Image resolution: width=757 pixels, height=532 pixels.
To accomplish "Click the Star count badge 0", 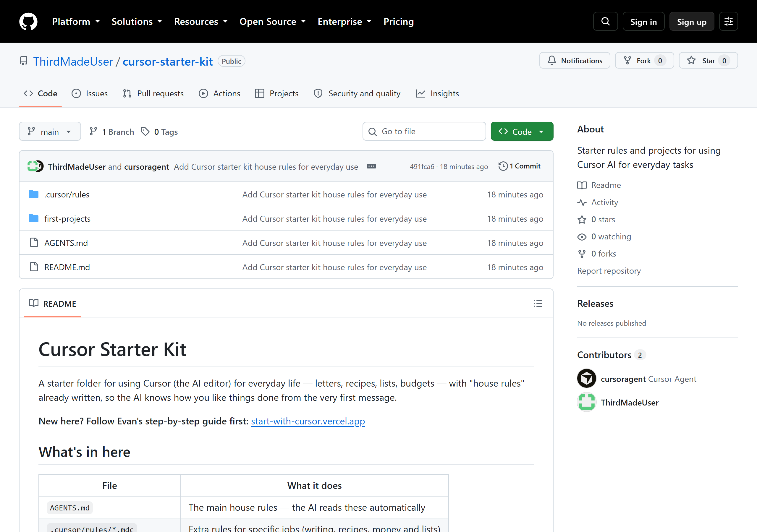I will [724, 61].
